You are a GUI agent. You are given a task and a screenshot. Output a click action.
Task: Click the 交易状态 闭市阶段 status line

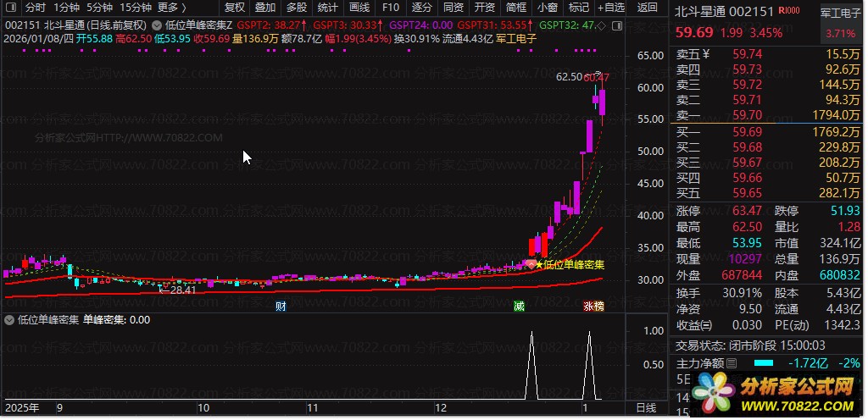click(x=750, y=346)
